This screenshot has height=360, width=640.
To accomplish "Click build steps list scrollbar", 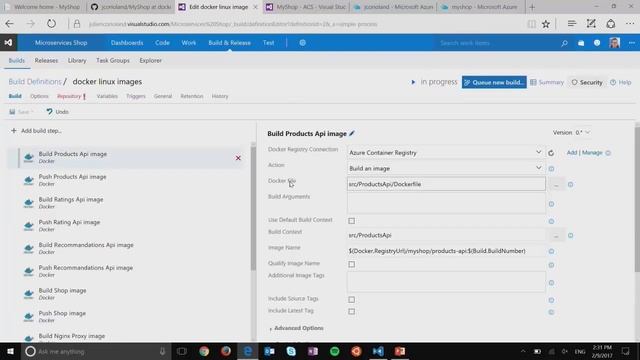I will point(253,208).
